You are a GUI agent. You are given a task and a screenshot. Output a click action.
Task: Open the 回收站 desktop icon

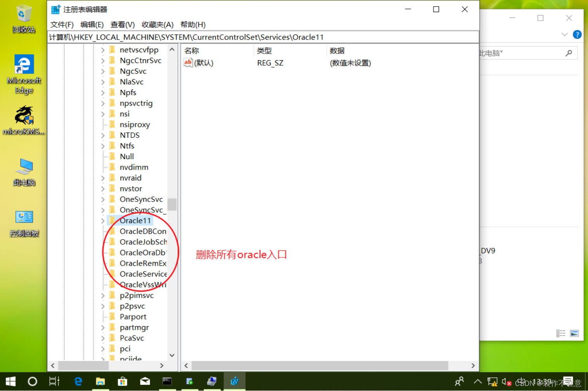pos(24,19)
